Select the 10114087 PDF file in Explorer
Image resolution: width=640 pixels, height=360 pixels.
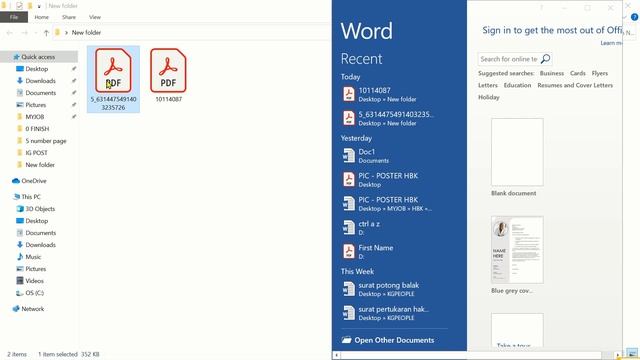[168, 76]
